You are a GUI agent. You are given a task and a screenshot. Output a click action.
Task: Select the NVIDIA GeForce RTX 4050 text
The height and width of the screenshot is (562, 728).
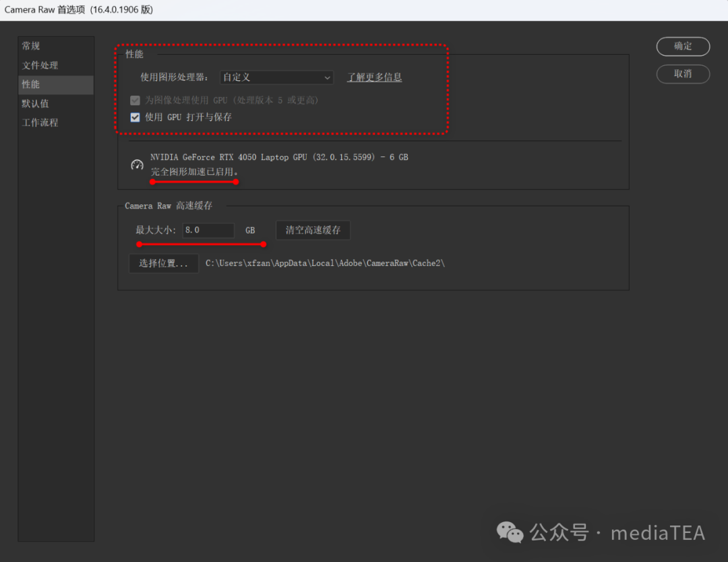tap(279, 157)
